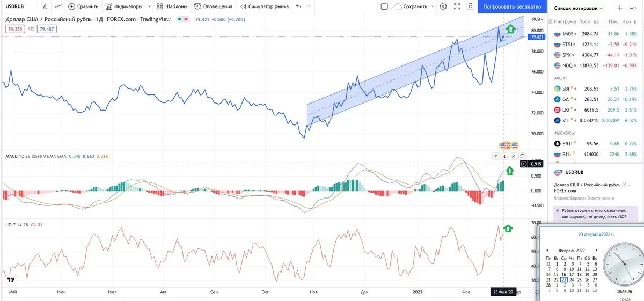Click plus button on MACD price scale

tap(524, 164)
